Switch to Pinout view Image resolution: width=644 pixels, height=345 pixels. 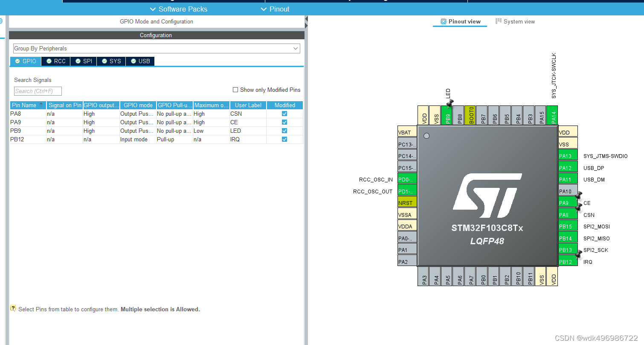(460, 21)
